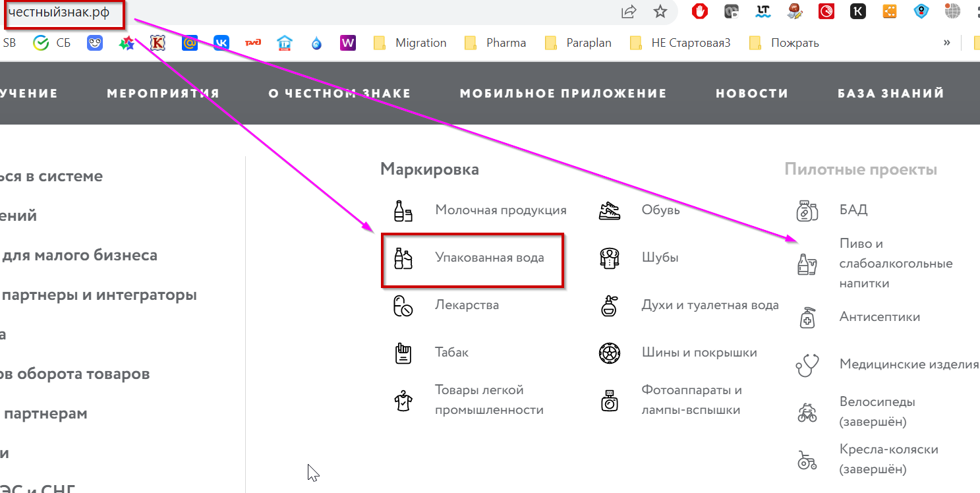Show more bookmarks with the » chevron
This screenshot has width=980, height=493.
coord(947,43)
